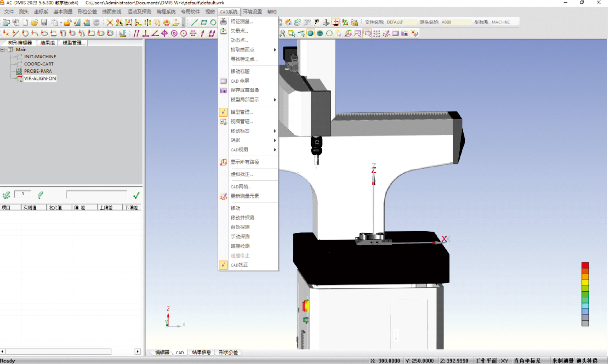The height and width of the screenshot is (364, 609).
Task: Click the parallelism tolerance icon
Action: tap(136, 33)
